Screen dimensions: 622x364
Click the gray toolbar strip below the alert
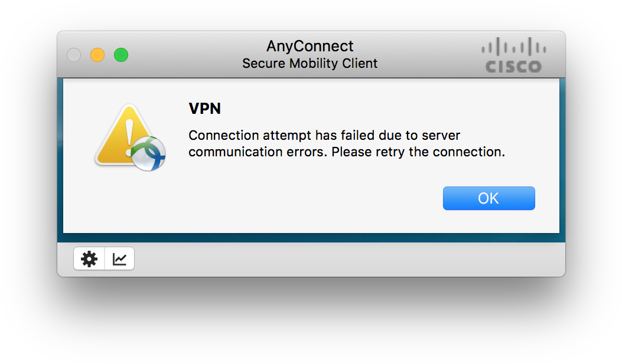coord(354,258)
